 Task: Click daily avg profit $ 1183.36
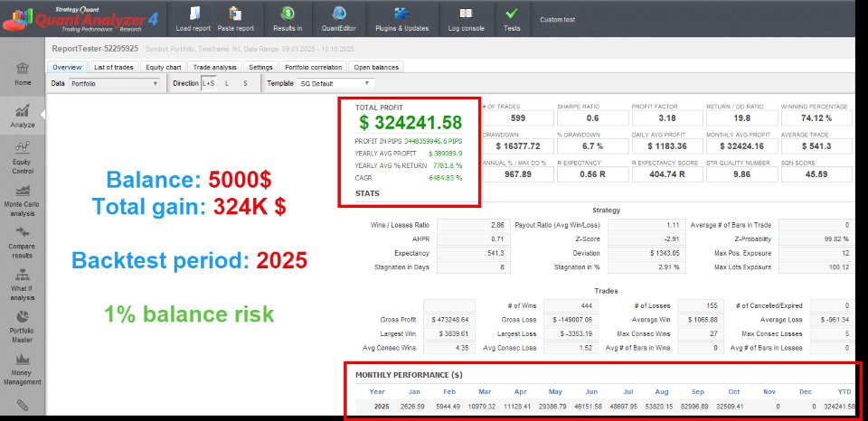click(x=667, y=146)
